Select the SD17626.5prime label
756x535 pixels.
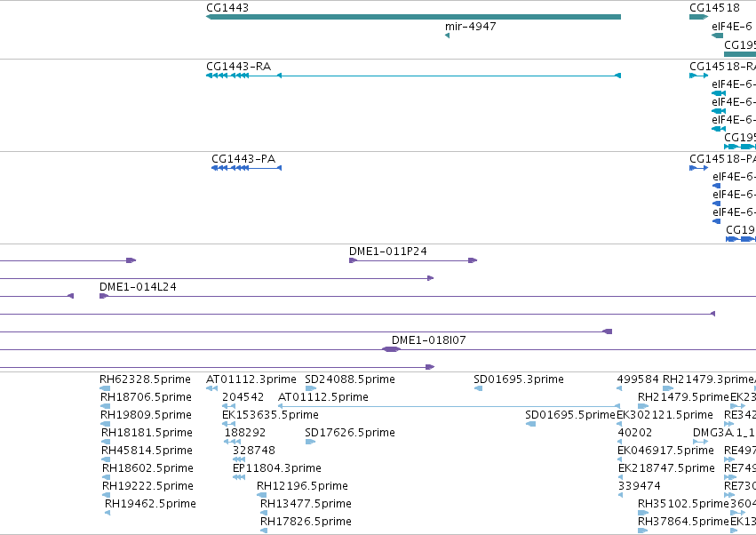(350, 433)
